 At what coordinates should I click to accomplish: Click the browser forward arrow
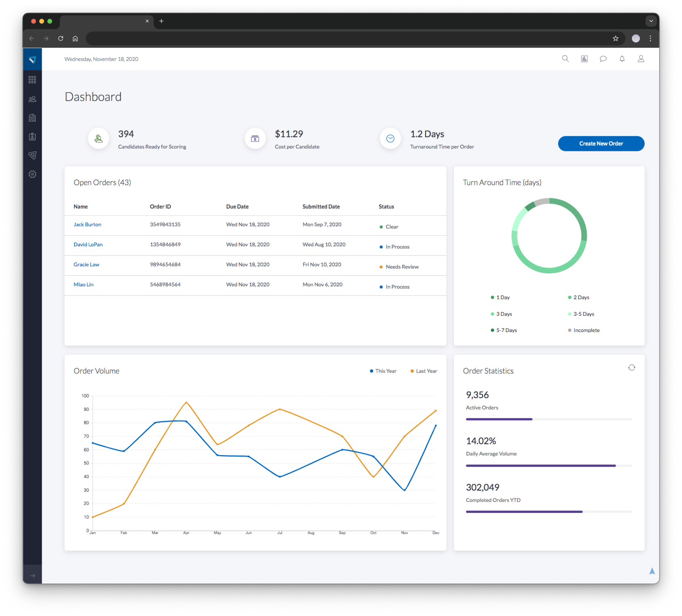[x=46, y=38]
